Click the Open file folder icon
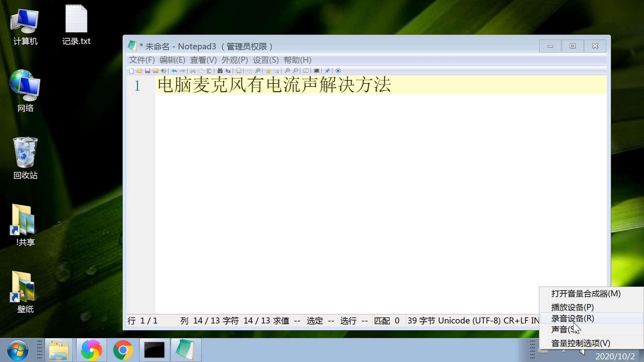 click(x=139, y=71)
